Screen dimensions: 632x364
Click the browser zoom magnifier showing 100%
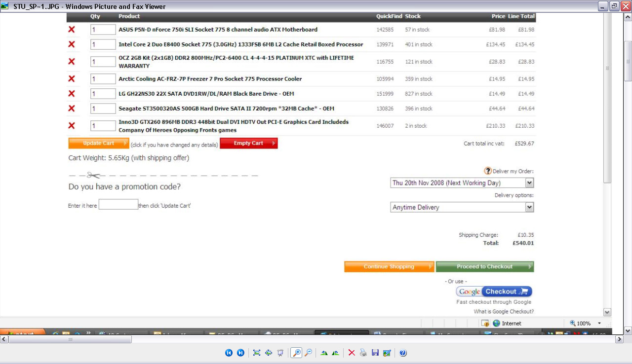(x=573, y=324)
